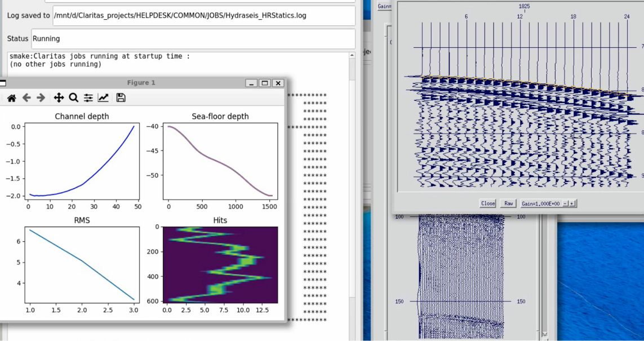Screen dimensions: 644x341
Task: Save the figure with floppy disk icon
Action: pos(121,98)
